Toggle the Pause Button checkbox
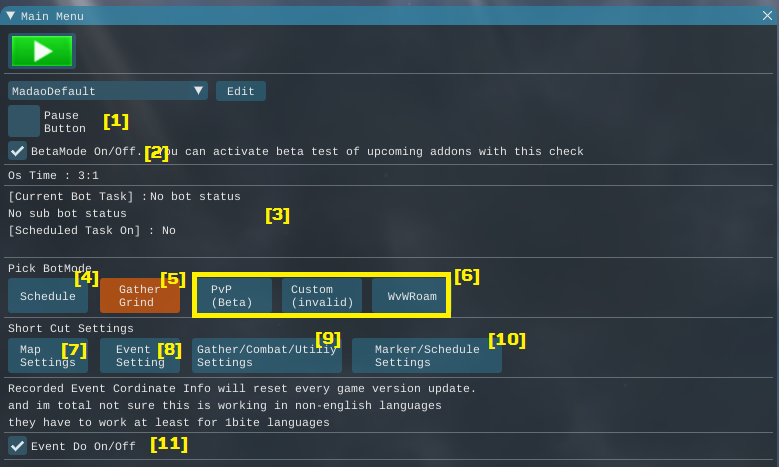This screenshot has width=779, height=467. tap(24, 121)
